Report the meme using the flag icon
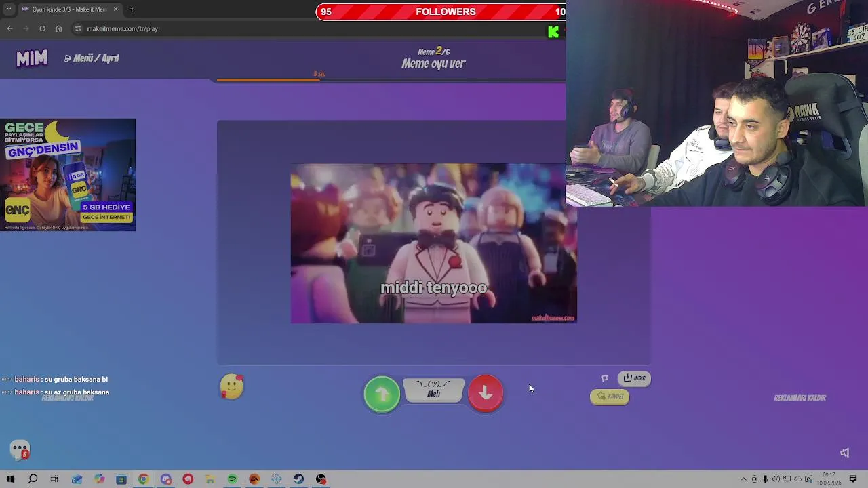The height and width of the screenshot is (488, 868). [605, 378]
